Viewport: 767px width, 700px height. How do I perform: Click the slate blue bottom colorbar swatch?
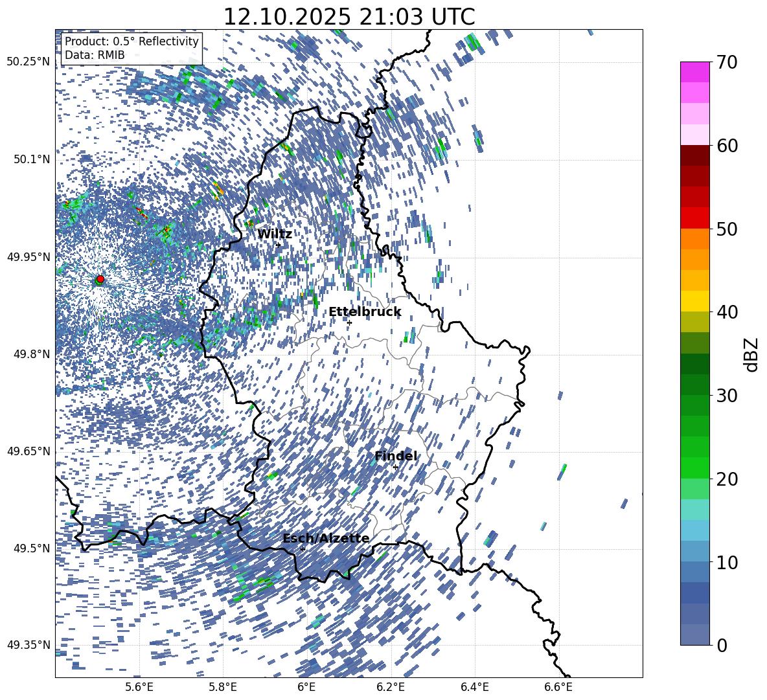[694, 635]
